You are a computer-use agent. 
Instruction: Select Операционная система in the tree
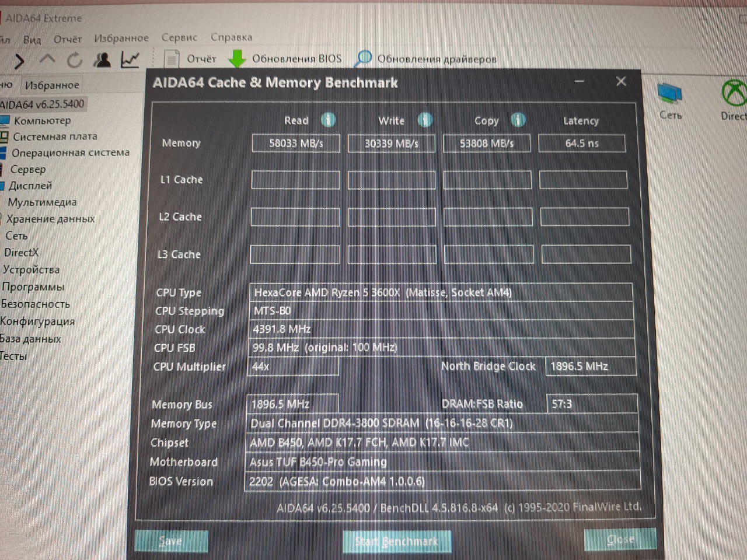[70, 153]
